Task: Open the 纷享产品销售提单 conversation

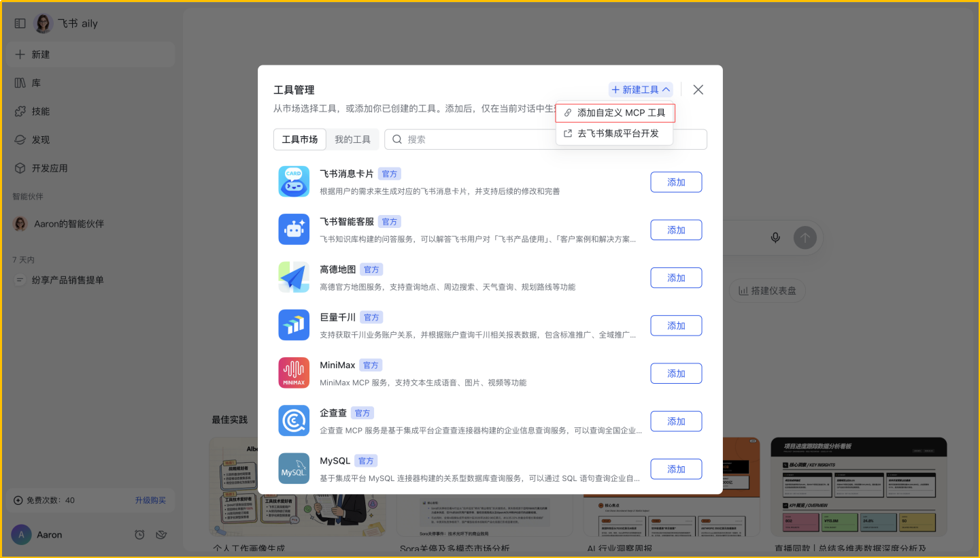Action: coord(91,280)
